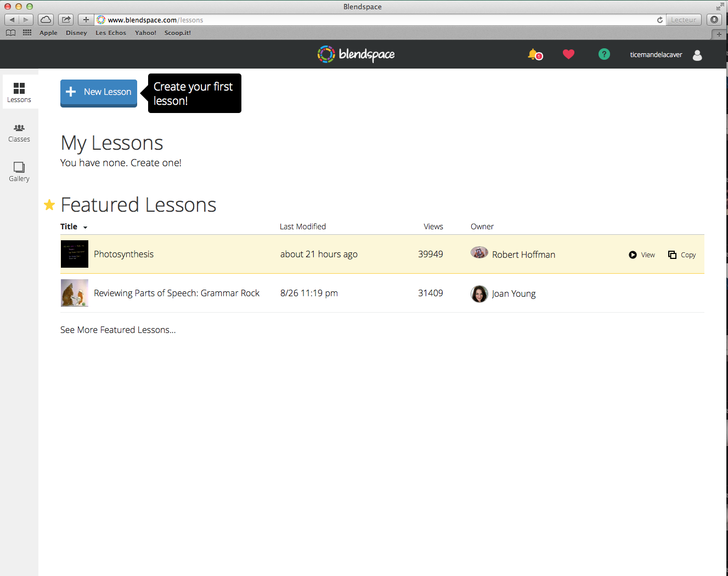Copy the Photosynthesis lesson
The width and height of the screenshot is (728, 576).
[x=682, y=255]
